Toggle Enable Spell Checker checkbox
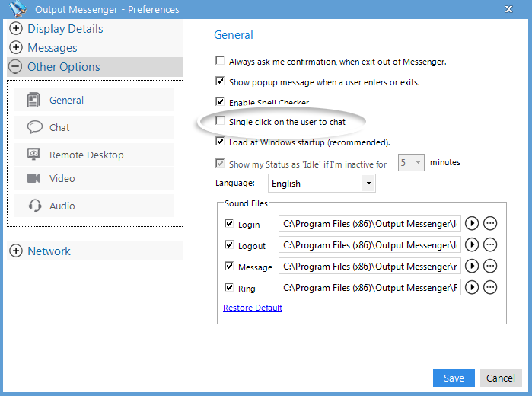The width and height of the screenshot is (532, 396). tap(220, 101)
